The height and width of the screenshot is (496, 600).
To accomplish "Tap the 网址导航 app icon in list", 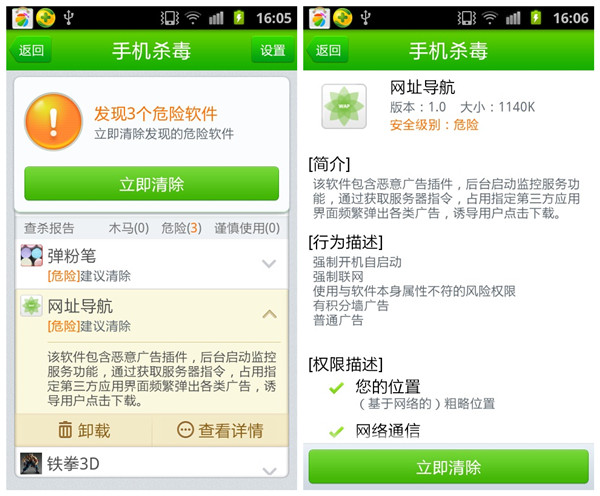I will click(31, 305).
